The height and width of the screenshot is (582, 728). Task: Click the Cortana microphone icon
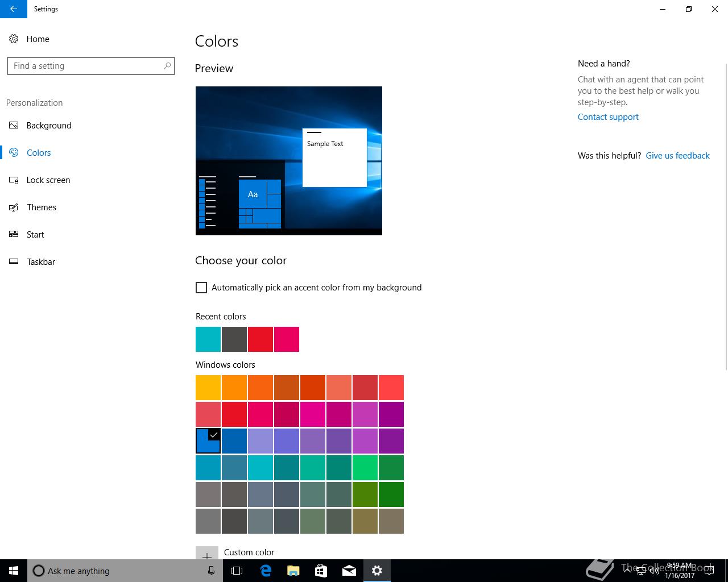coord(211,571)
